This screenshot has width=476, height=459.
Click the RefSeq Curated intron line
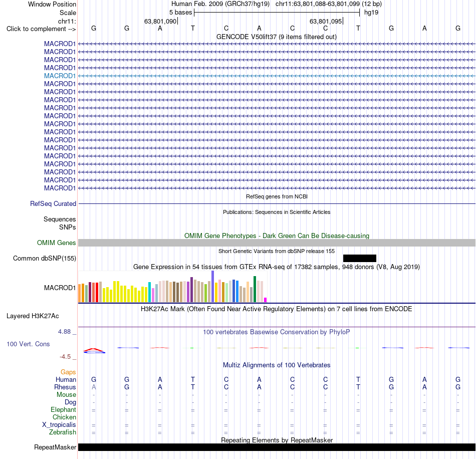click(277, 204)
